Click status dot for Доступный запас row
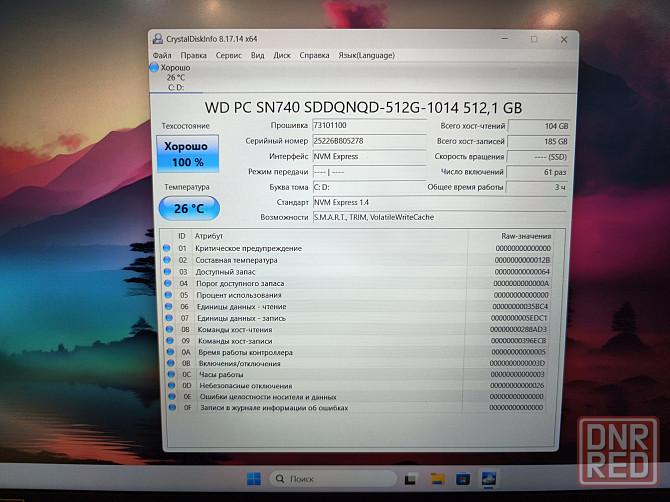Screen dimensions: 670x502 click(168, 272)
